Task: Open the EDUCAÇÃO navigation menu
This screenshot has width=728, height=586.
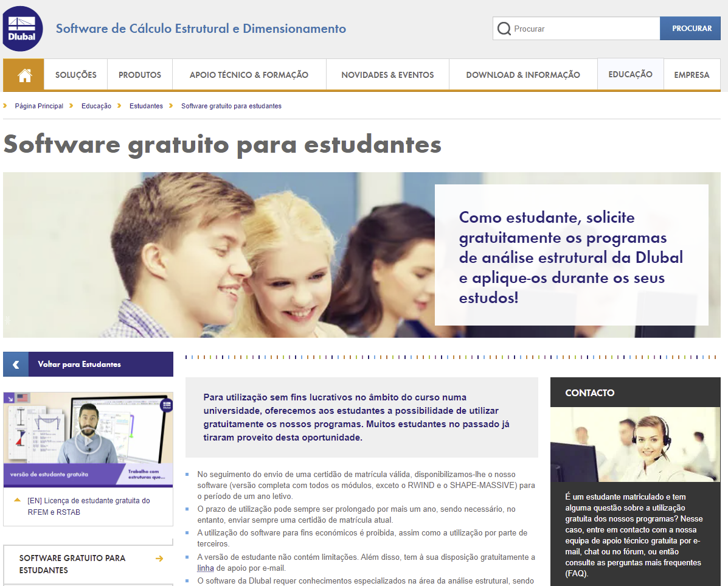Action: click(630, 74)
